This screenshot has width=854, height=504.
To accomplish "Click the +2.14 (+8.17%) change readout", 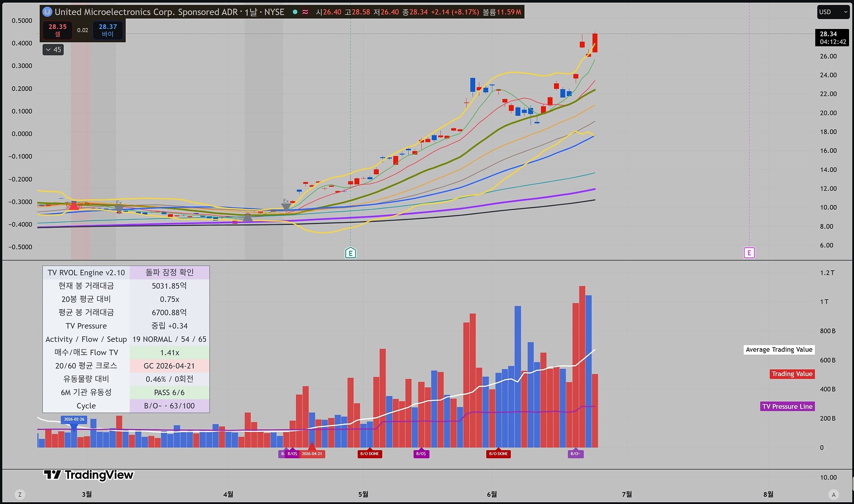I will point(455,12).
